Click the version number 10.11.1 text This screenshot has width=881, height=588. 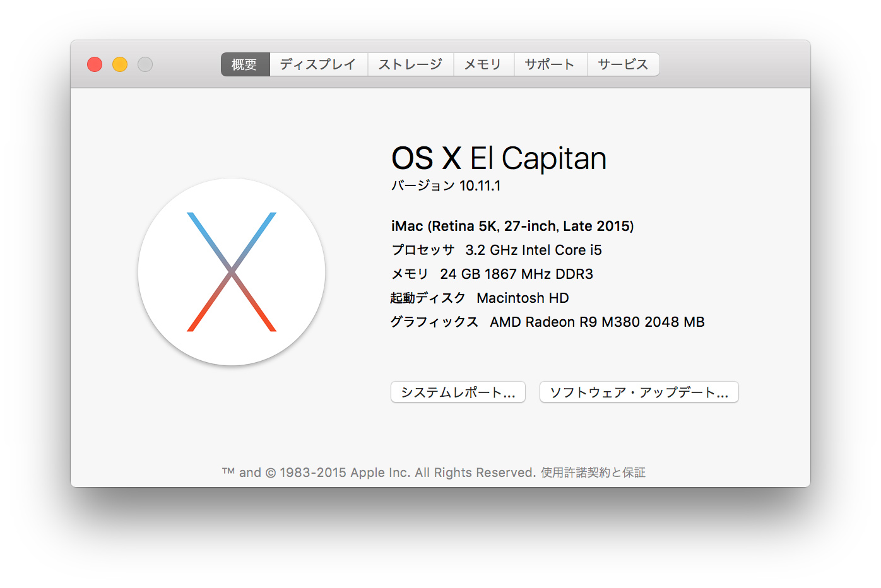pyautogui.click(x=445, y=185)
